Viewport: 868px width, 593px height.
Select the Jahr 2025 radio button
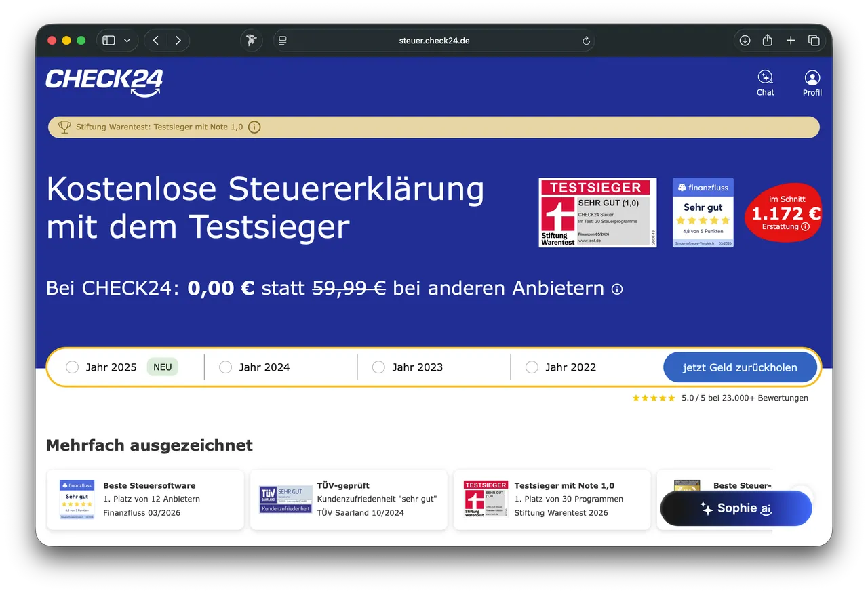[x=72, y=367]
